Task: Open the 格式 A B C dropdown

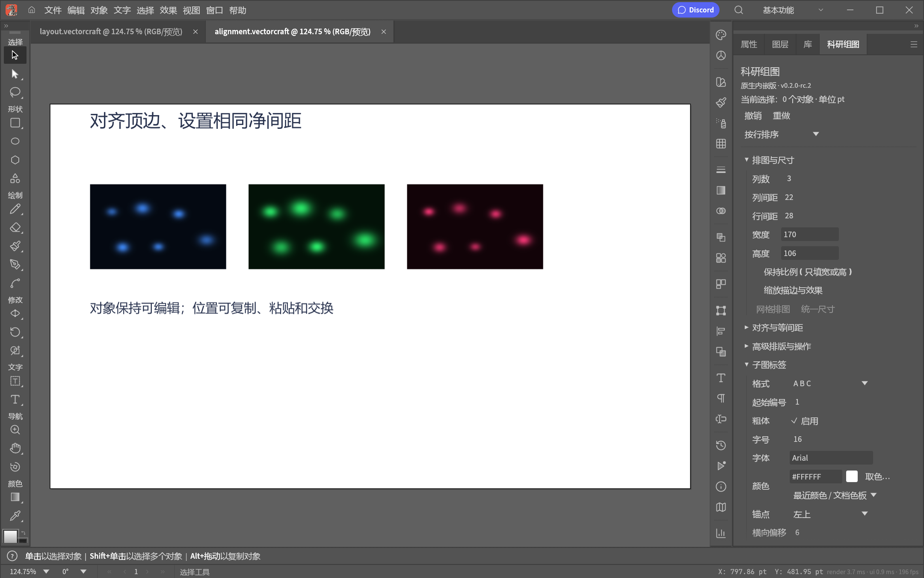Action: tap(830, 383)
